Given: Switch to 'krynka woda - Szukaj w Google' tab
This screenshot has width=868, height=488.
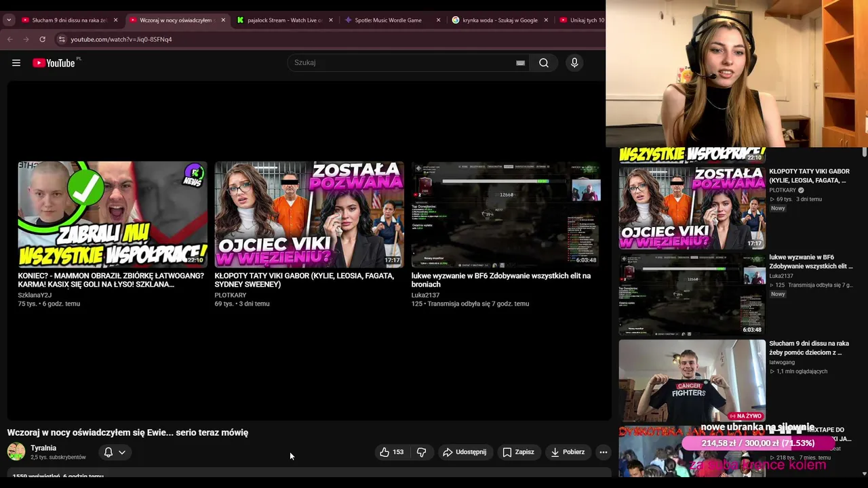Looking at the screenshot, I should pyautogui.click(x=500, y=20).
